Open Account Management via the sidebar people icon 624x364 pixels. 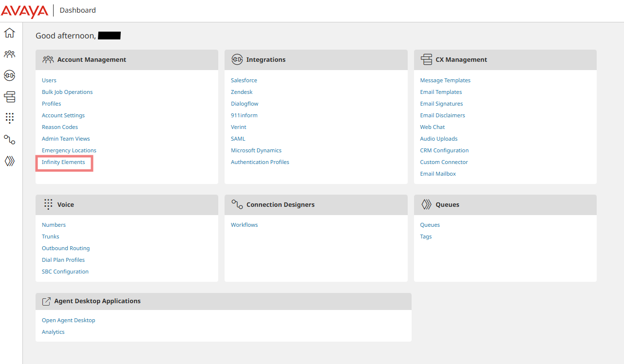pos(9,54)
